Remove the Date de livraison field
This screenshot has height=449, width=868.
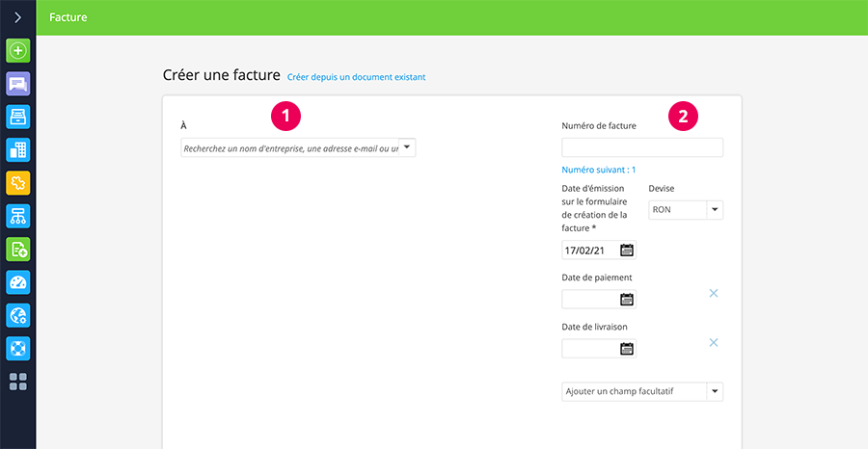(x=714, y=342)
